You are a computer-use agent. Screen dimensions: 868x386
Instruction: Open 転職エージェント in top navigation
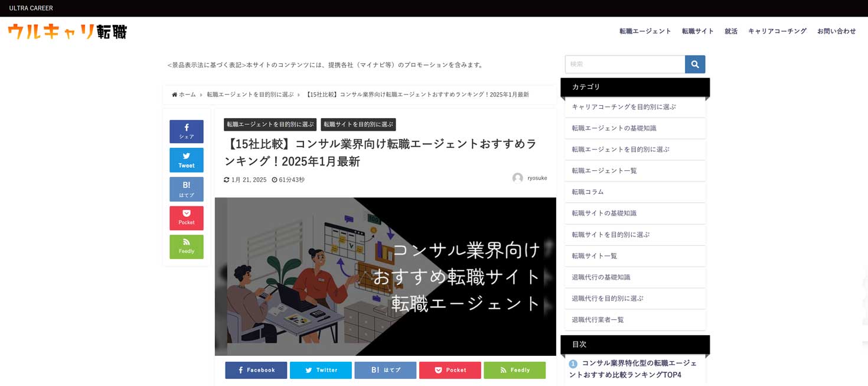(x=645, y=31)
